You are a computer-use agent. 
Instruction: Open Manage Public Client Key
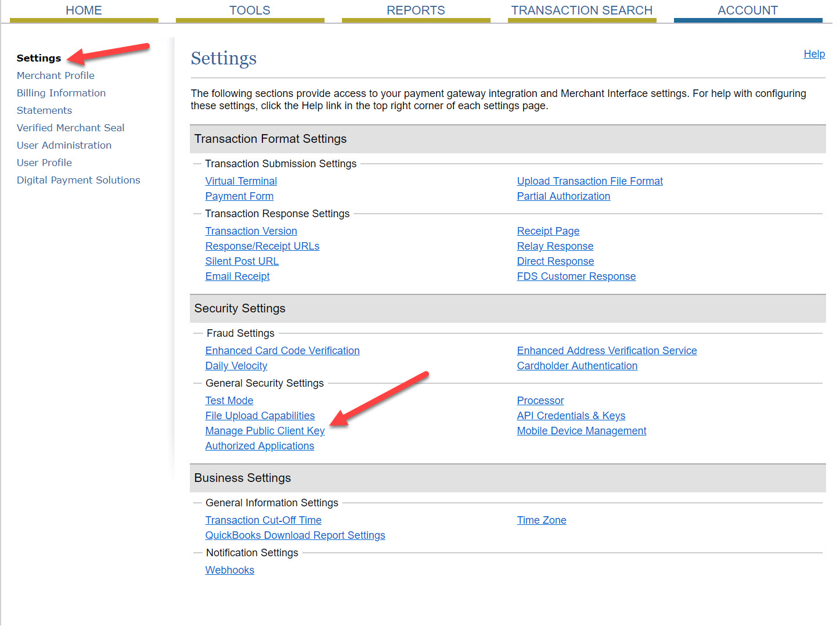pyautogui.click(x=265, y=431)
